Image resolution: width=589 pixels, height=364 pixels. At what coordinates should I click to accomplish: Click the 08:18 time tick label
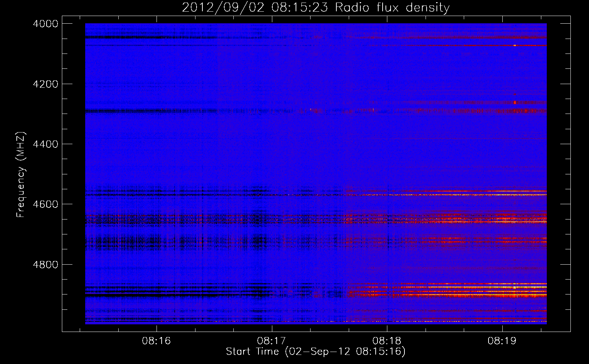pyautogui.click(x=387, y=341)
